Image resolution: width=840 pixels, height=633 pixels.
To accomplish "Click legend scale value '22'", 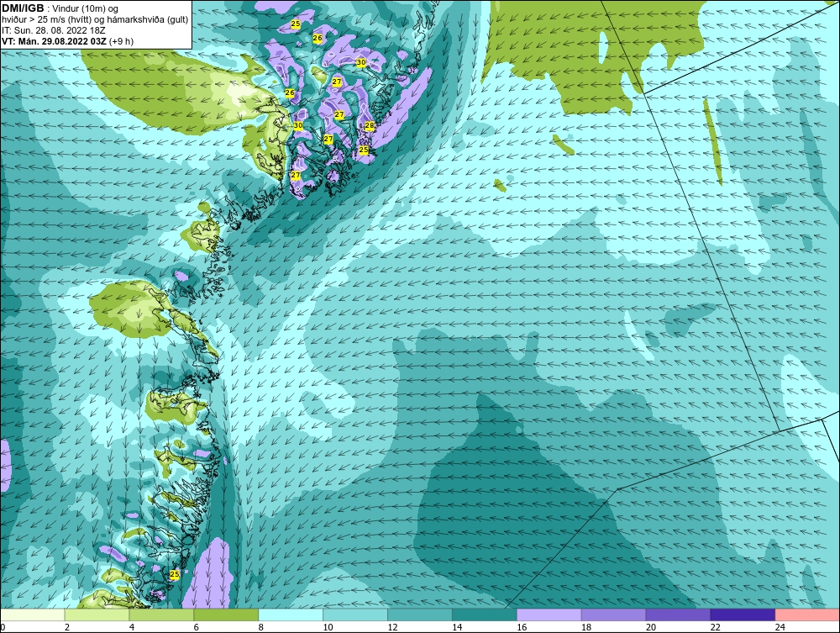I will pyautogui.click(x=715, y=627).
